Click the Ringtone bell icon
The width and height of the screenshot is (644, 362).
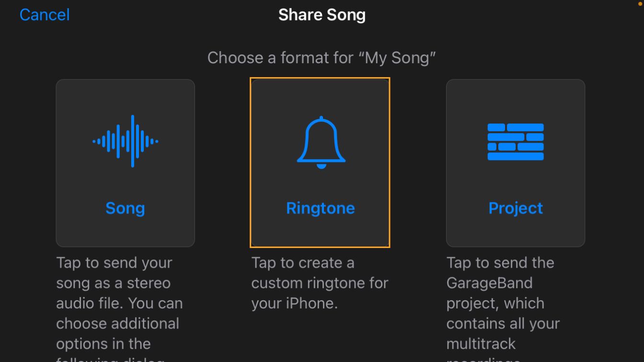321,142
